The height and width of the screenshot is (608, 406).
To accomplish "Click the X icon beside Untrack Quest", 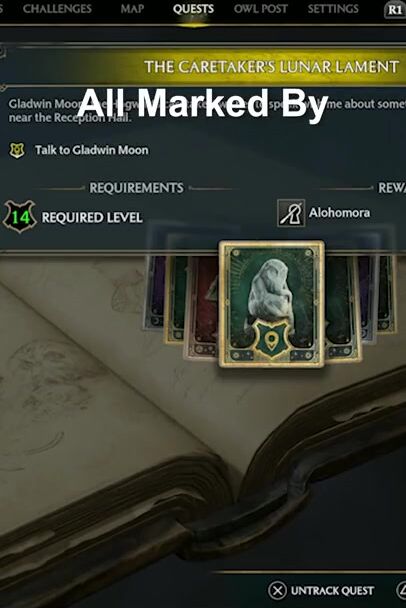I will (x=277, y=591).
